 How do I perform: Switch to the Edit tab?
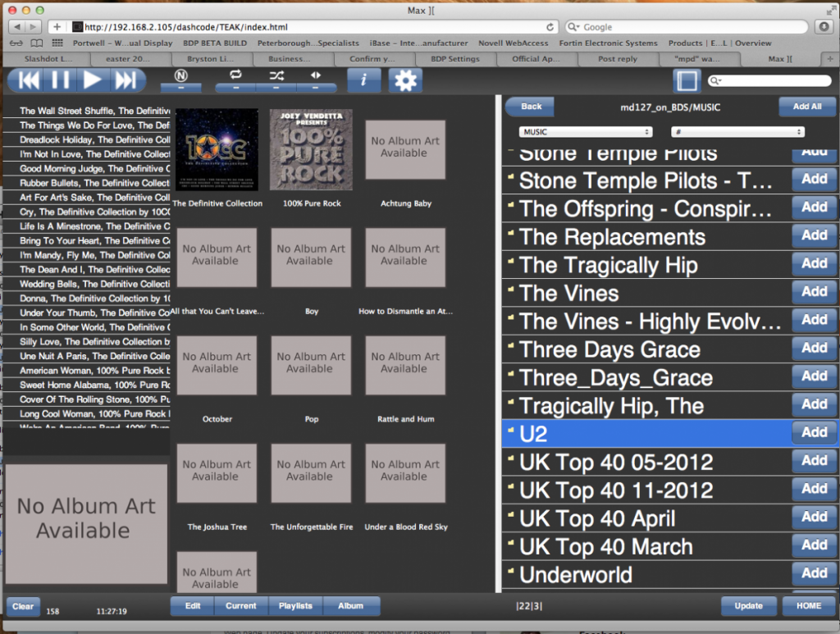[x=192, y=605]
